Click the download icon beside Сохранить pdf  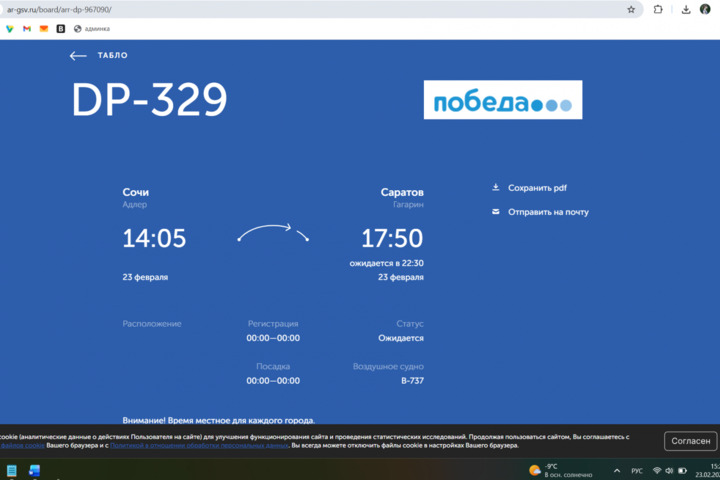(495, 187)
